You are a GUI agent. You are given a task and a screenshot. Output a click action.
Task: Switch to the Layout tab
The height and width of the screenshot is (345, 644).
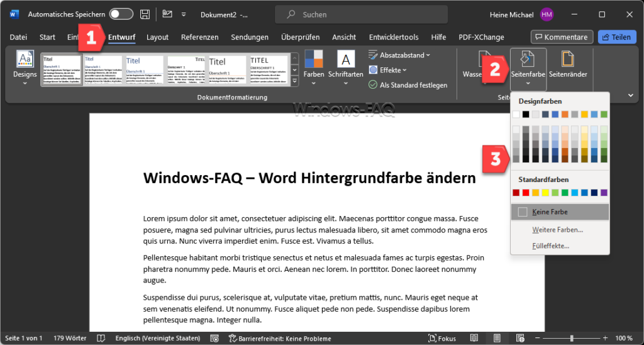click(x=157, y=37)
